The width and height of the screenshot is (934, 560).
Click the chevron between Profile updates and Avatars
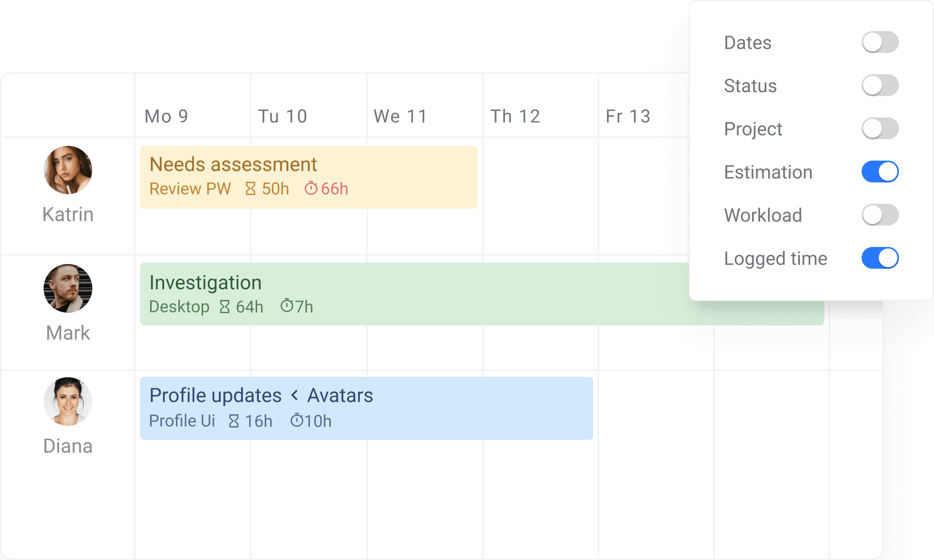[295, 395]
